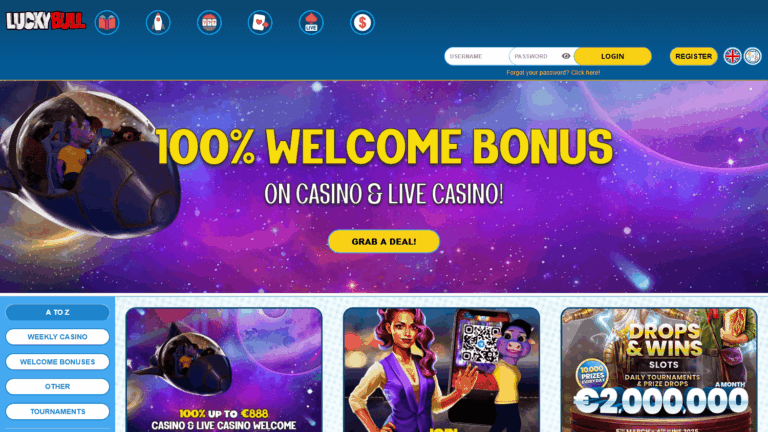Open the slot machine 777 icon
Image resolution: width=768 pixels, height=432 pixels.
tap(209, 23)
